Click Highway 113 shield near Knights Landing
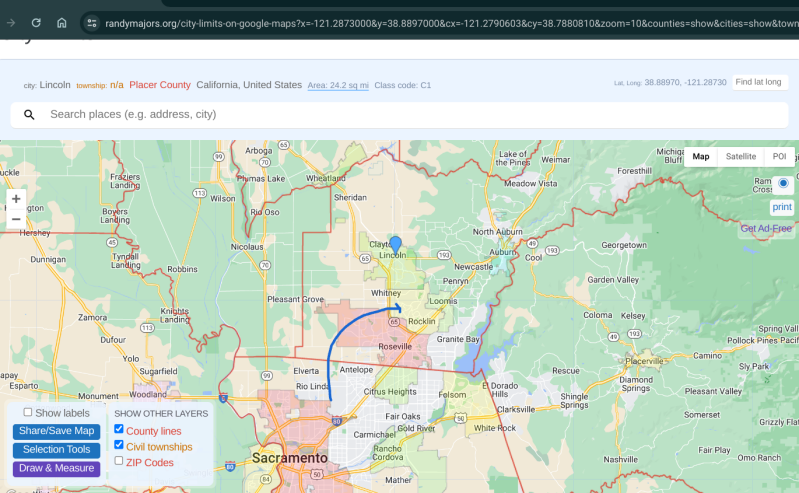 tap(147, 327)
